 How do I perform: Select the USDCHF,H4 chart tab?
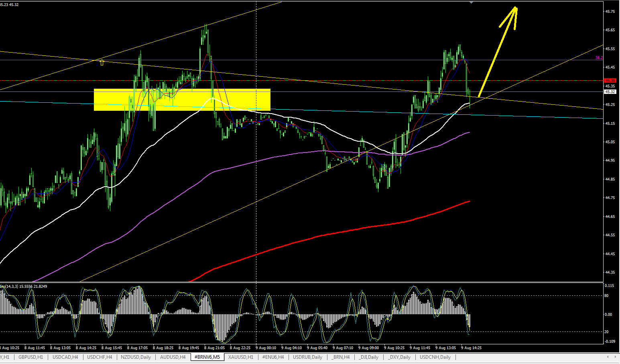click(100, 357)
